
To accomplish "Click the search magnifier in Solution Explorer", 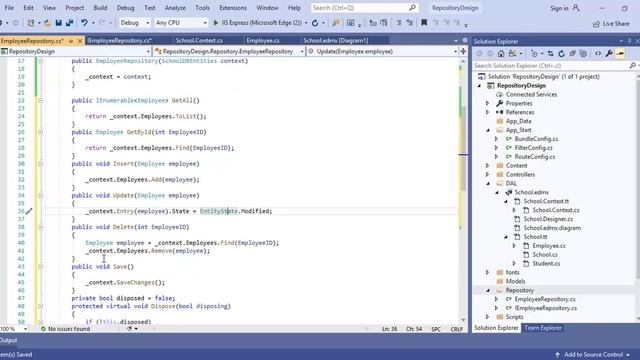I will [x=632, y=65].
